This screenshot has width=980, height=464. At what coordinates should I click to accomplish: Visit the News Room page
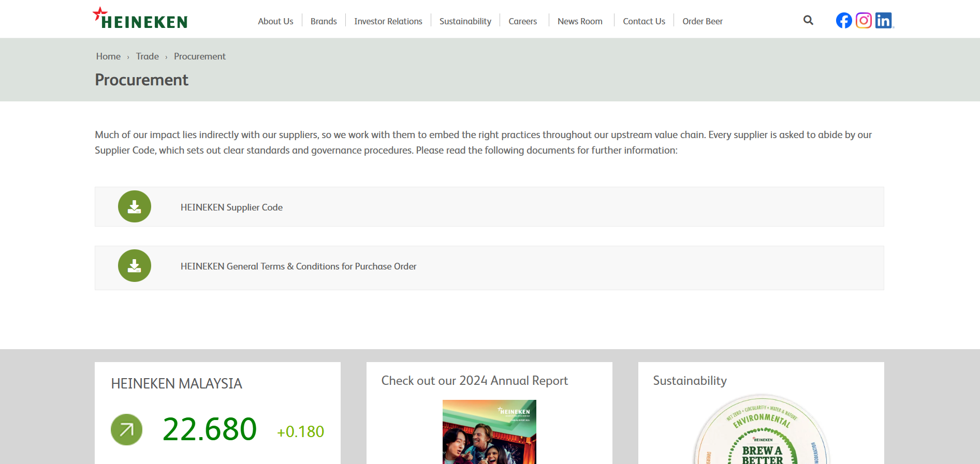580,21
